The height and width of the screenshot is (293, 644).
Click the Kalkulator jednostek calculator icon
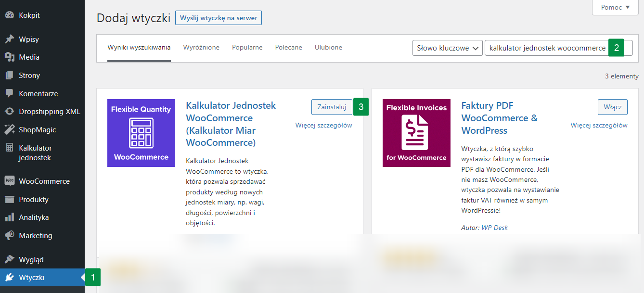click(x=10, y=148)
